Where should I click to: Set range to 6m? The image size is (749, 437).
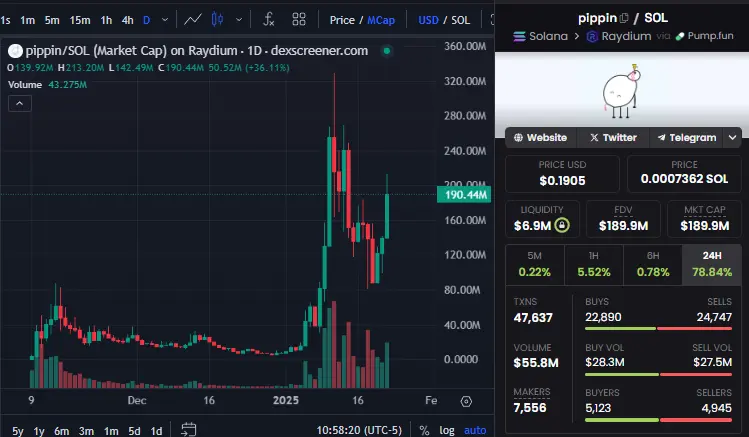click(x=62, y=431)
